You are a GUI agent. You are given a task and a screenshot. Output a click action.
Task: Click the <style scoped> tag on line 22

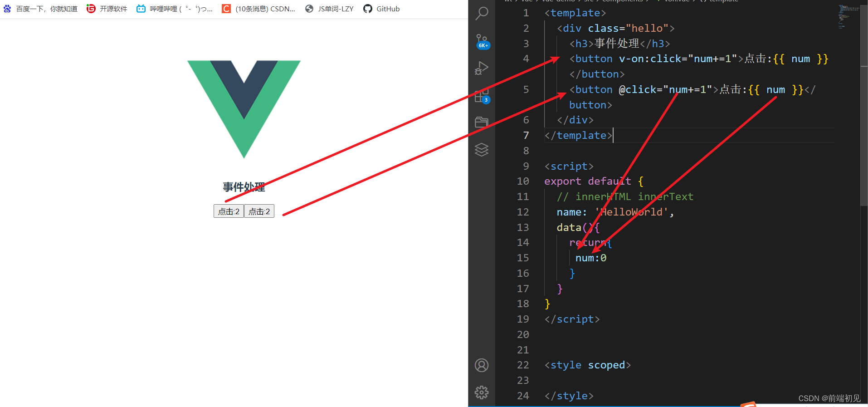[x=587, y=365]
